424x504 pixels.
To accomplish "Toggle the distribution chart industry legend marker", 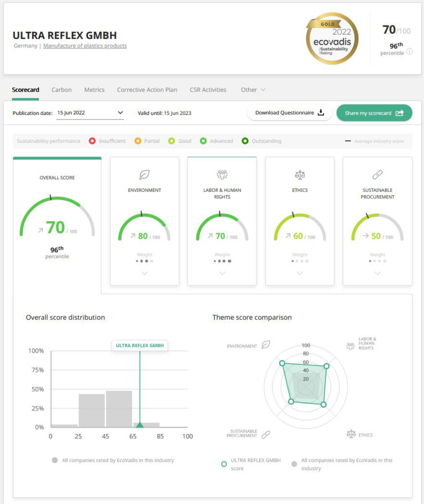I will click(55, 460).
